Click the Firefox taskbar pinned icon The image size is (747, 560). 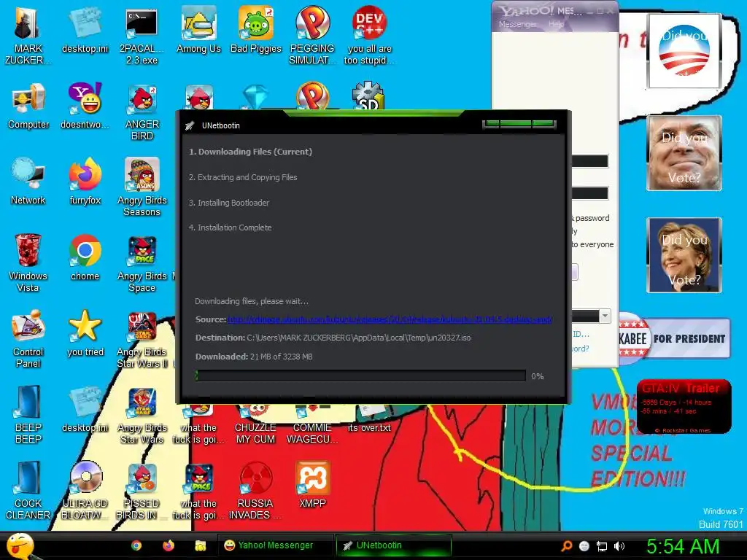169,545
